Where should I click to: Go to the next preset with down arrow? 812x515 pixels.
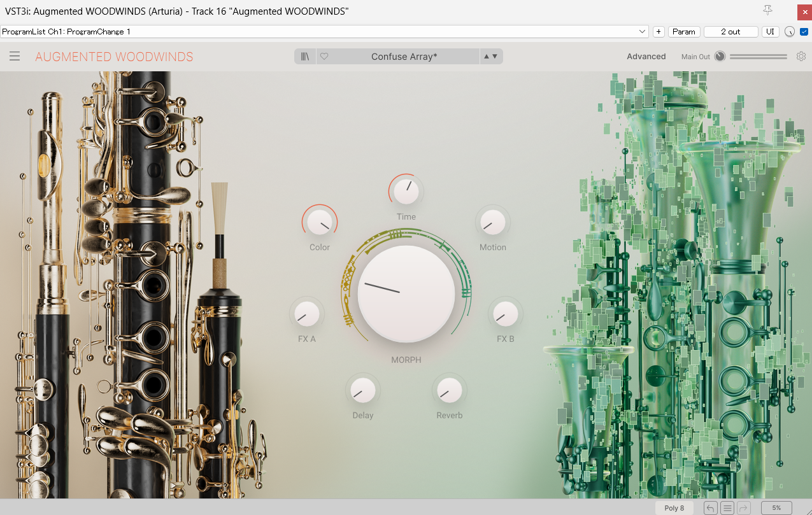pyautogui.click(x=495, y=57)
